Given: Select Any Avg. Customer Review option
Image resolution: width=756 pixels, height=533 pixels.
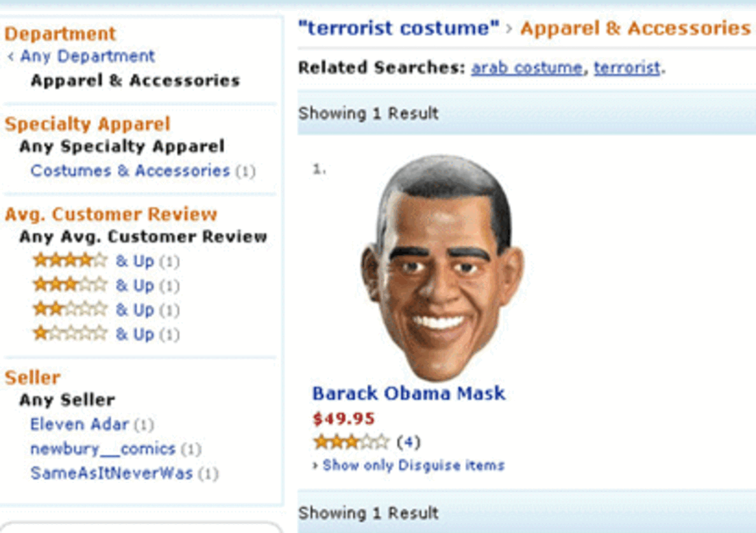Looking at the screenshot, I should (143, 237).
